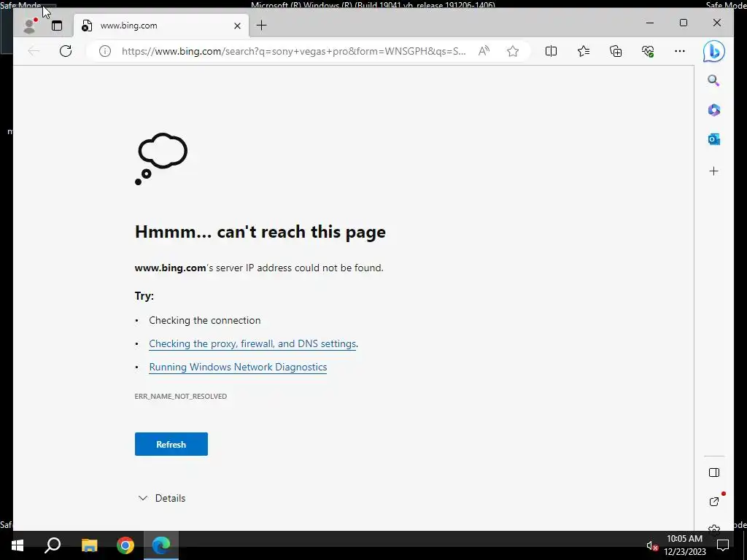The height and width of the screenshot is (560, 747).
Task: Click the blue Refresh button
Action: point(171,444)
